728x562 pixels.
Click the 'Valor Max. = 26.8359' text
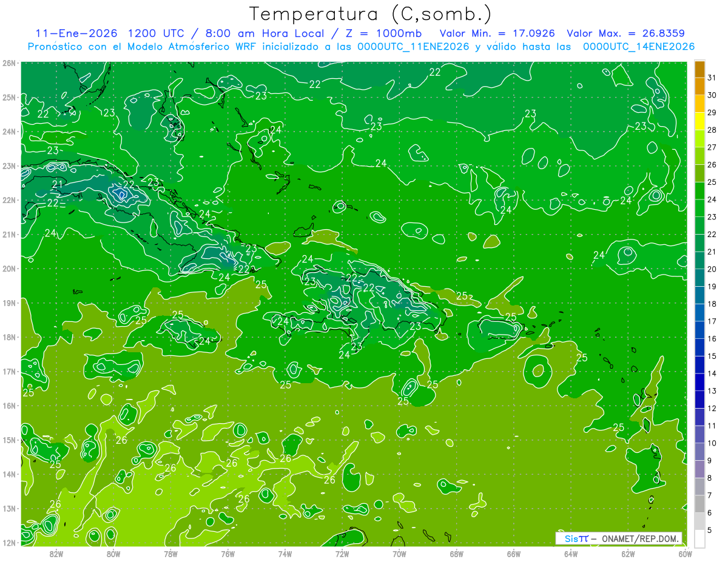click(x=626, y=33)
